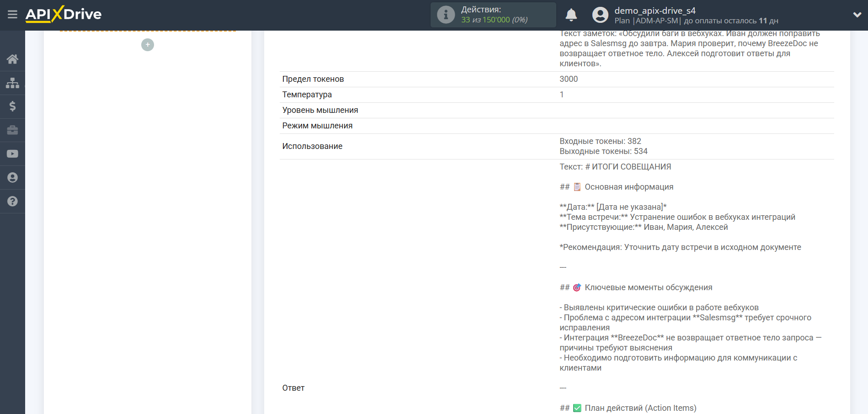Image resolution: width=868 pixels, height=414 pixels.
Task: Click the round plus button to add step
Action: pos(148,45)
